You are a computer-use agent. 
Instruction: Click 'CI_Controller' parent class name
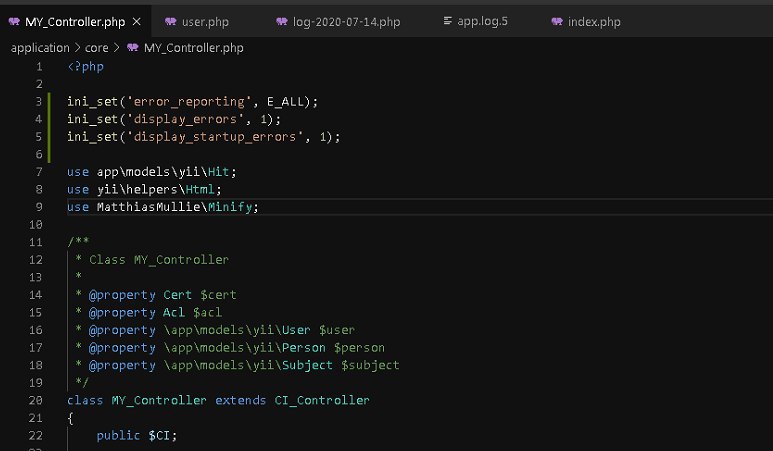point(322,400)
